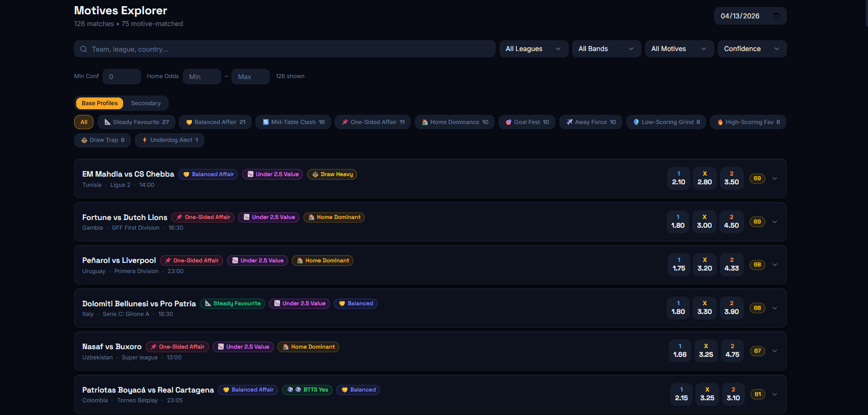
Task: Click the Min Conf input field
Action: 122,77
